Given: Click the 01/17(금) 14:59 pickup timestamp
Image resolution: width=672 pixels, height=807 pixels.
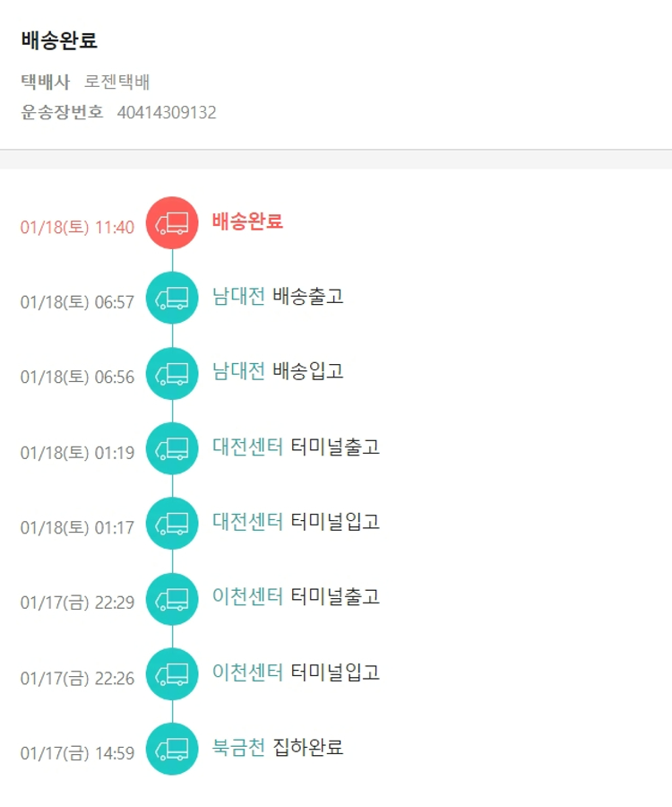Looking at the screenshot, I should 77,753.
